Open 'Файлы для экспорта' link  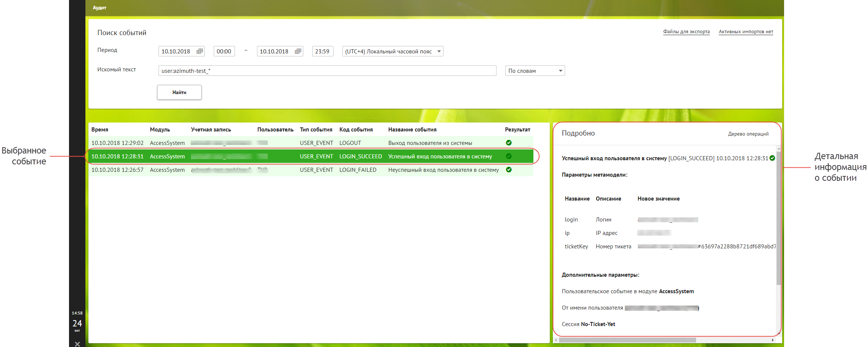pos(686,32)
